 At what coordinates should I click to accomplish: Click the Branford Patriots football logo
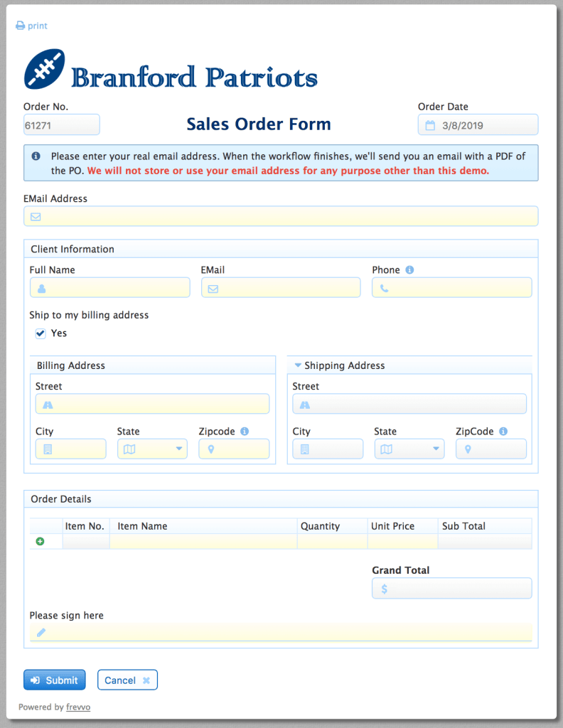[x=45, y=69]
